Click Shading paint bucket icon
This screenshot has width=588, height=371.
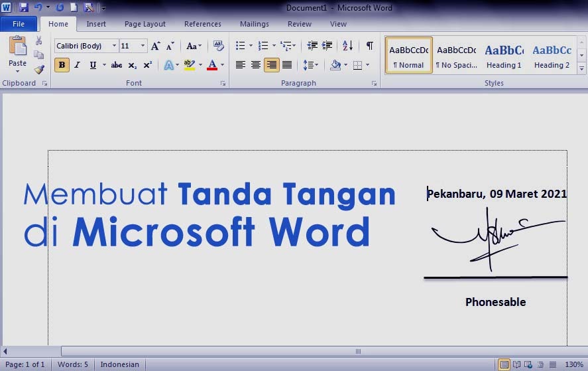(x=335, y=65)
